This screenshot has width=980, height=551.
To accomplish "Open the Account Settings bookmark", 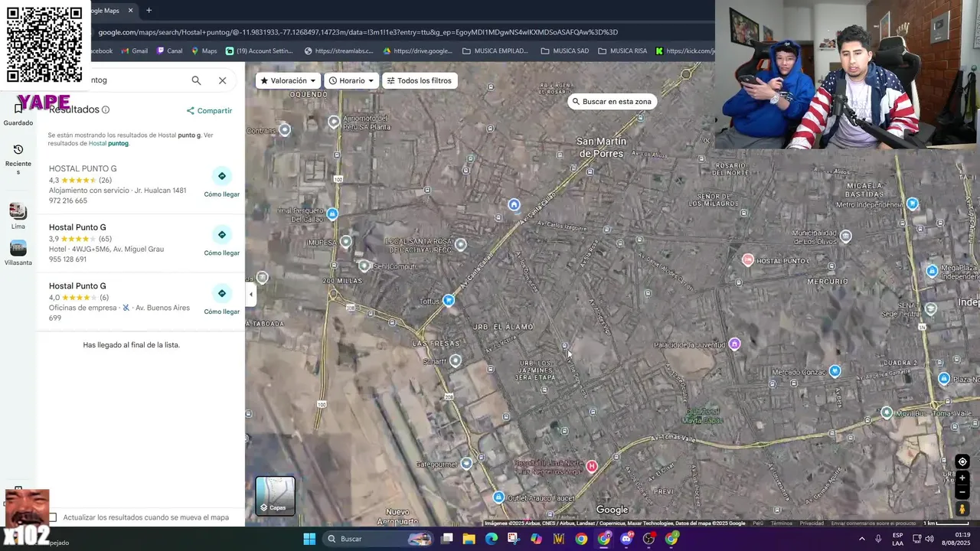I will tap(260, 51).
